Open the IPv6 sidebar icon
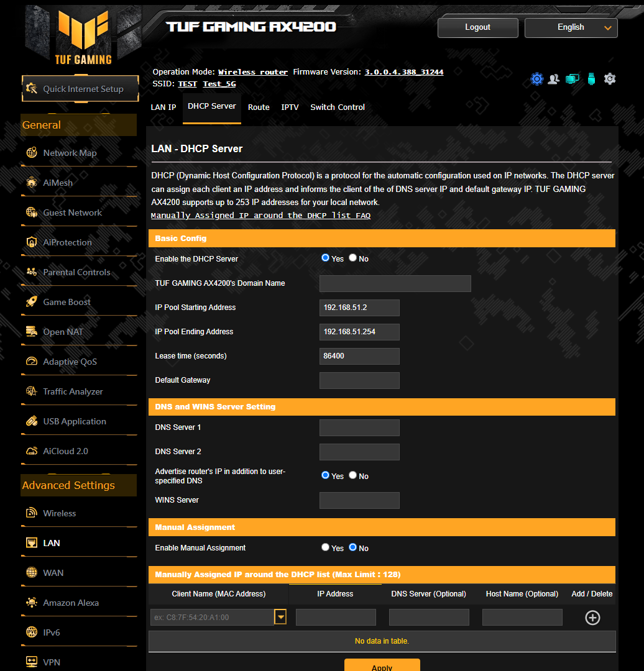 pyautogui.click(x=32, y=632)
